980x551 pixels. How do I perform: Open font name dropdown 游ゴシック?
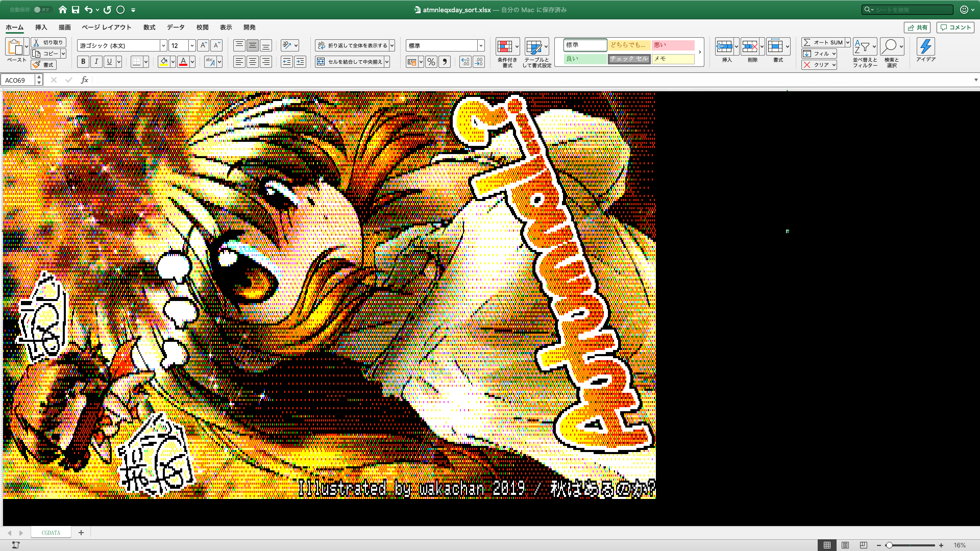pos(163,45)
